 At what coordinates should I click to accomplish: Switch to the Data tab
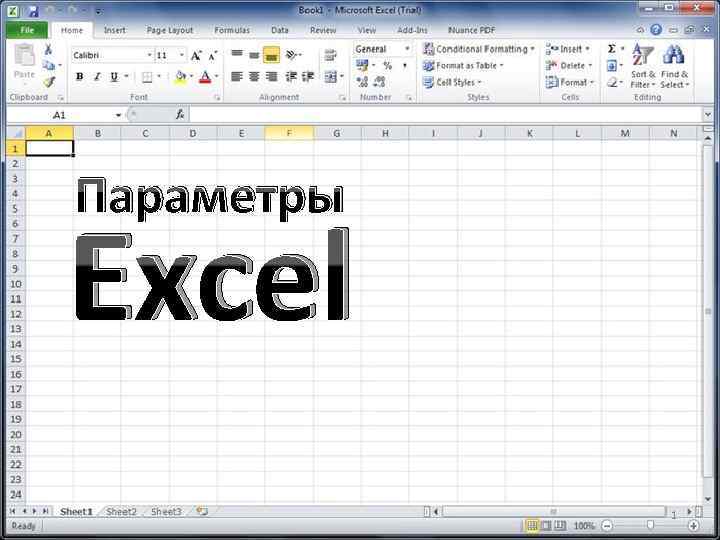[x=280, y=30]
